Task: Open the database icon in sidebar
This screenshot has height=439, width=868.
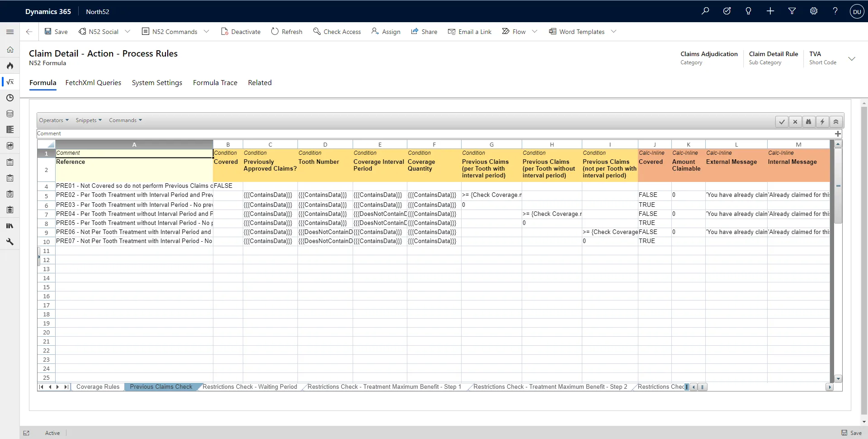Action: click(x=10, y=114)
